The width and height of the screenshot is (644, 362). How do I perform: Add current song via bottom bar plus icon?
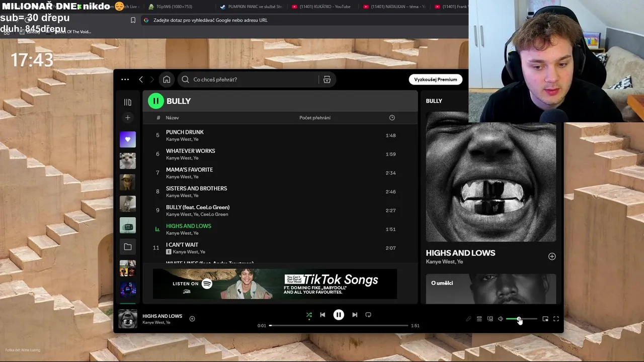[192, 319]
